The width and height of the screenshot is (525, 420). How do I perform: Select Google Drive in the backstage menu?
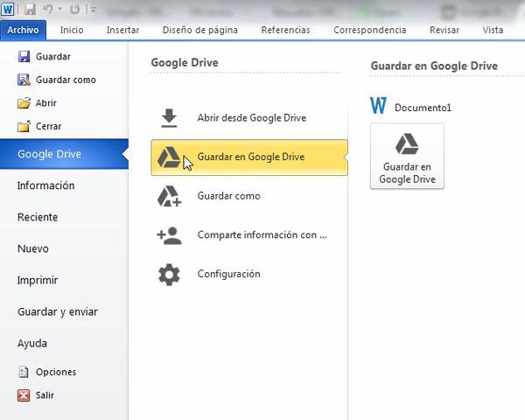(x=50, y=154)
